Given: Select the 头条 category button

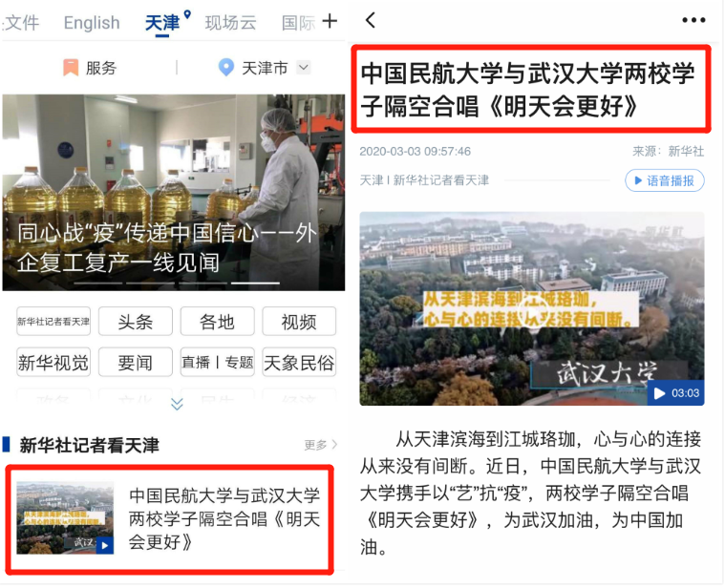Looking at the screenshot, I should point(136,322).
